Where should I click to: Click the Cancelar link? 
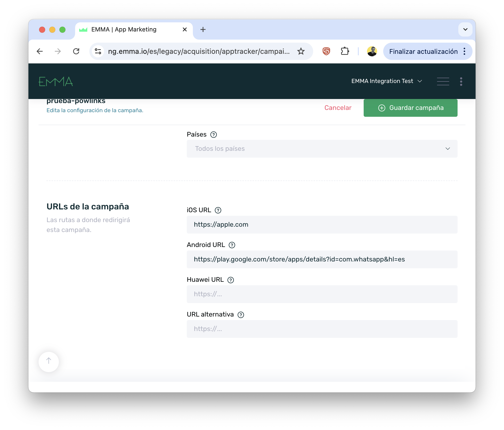338,108
